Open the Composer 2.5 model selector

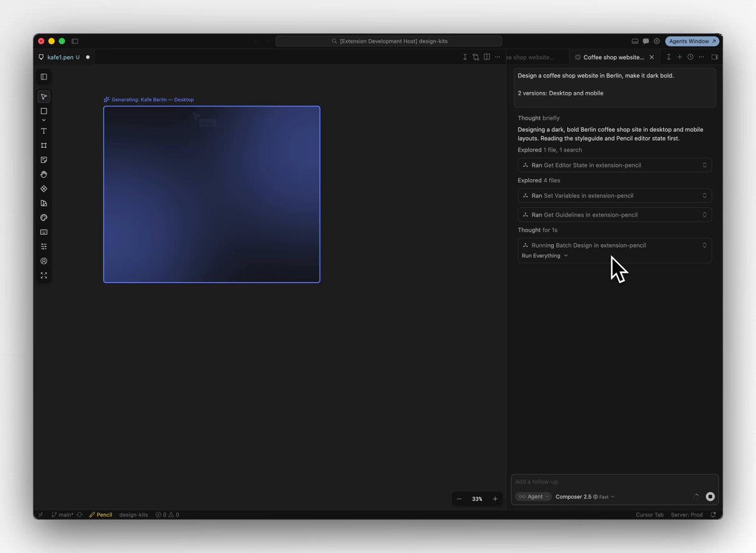tap(585, 497)
